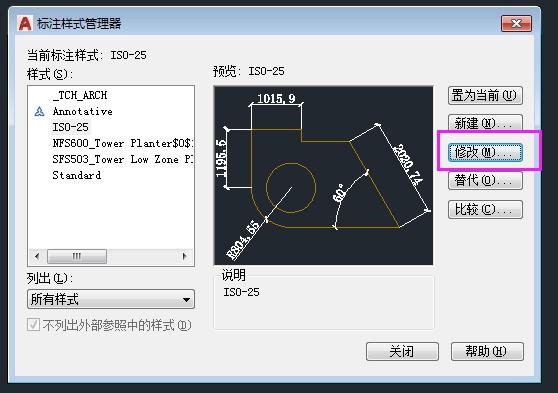Select the ISO-25 style in list
This screenshot has height=393, width=558.
pyautogui.click(x=70, y=127)
